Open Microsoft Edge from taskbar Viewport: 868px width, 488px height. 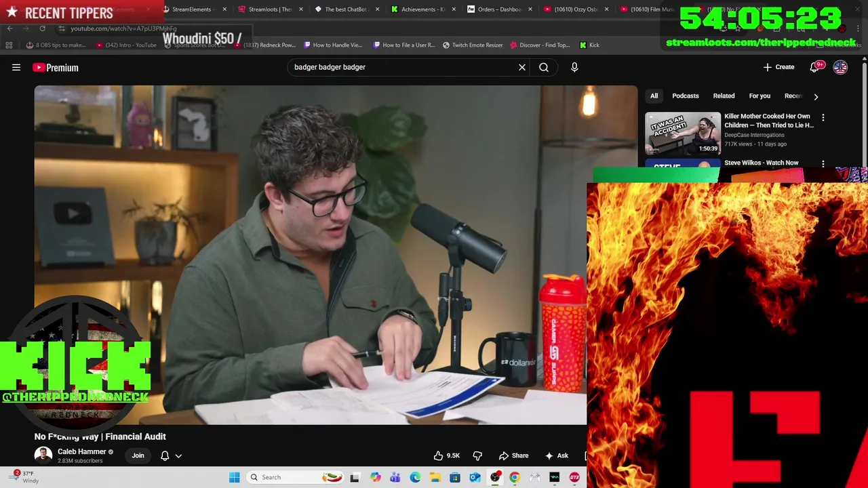pyautogui.click(x=415, y=477)
